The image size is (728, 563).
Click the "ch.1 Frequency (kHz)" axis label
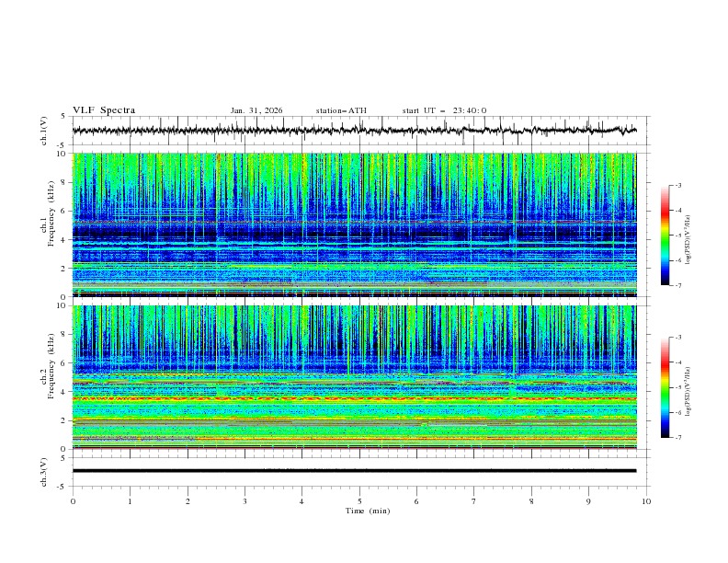(48, 213)
